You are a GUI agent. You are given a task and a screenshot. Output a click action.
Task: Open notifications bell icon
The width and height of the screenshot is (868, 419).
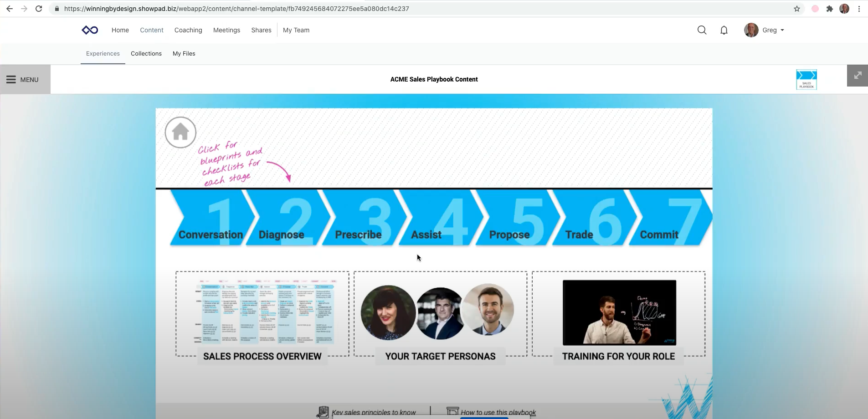coord(724,30)
